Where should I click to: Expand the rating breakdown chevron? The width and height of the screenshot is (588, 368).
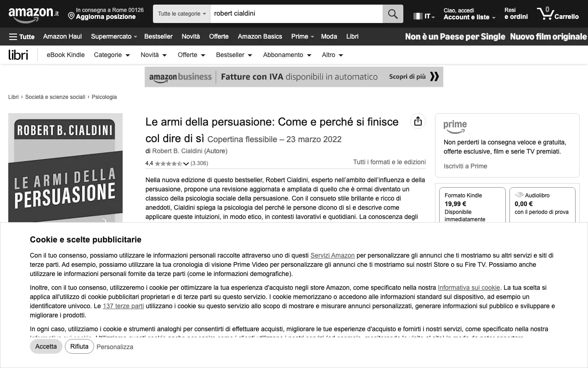click(x=186, y=163)
